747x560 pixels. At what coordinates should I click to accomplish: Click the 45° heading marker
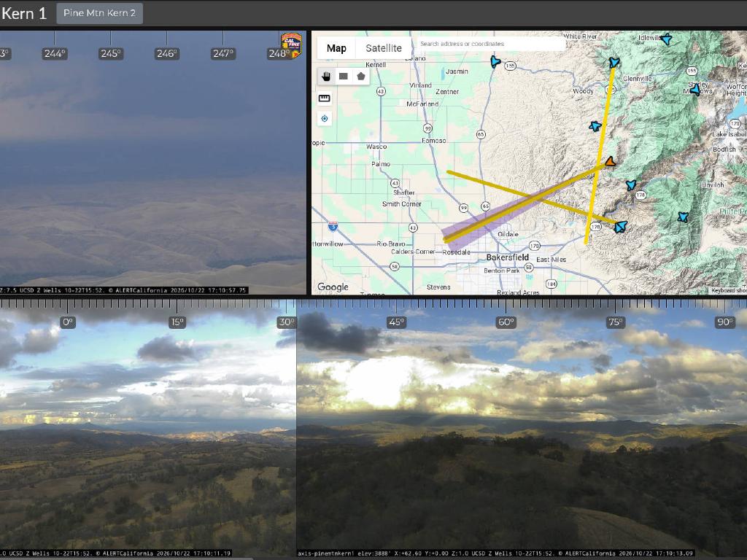pos(396,322)
